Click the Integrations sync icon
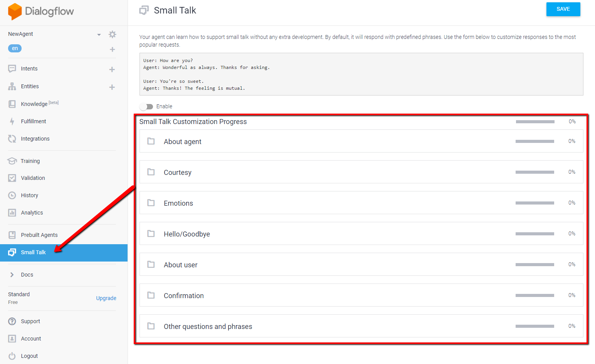595x364 pixels. [x=12, y=139]
